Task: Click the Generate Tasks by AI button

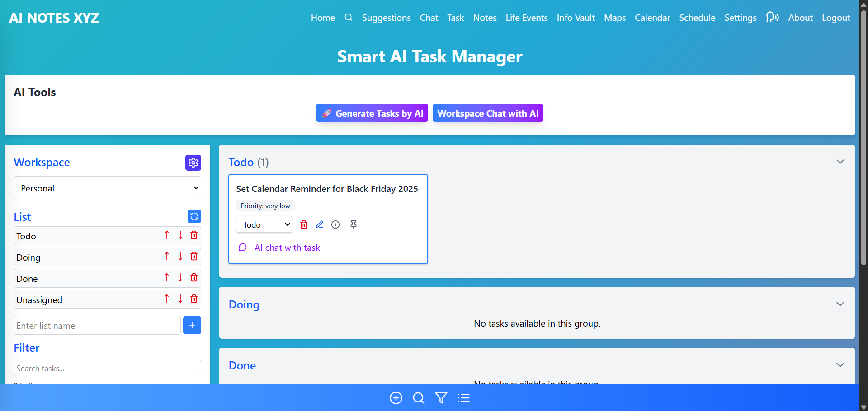Action: 372,113
